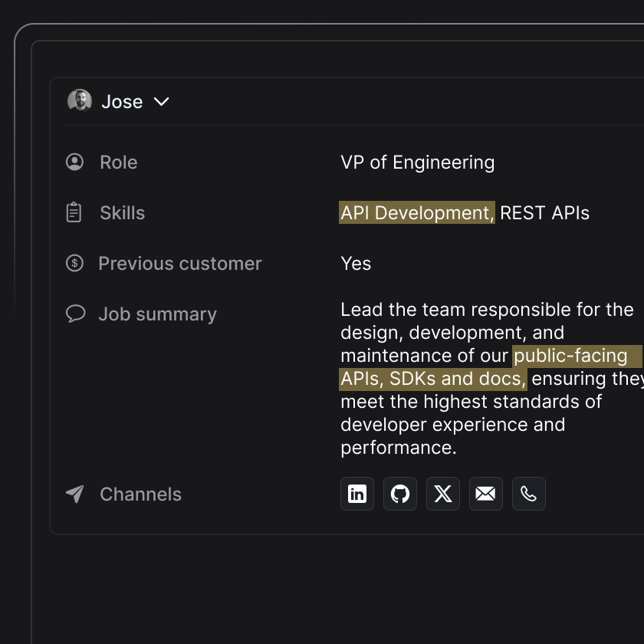Image resolution: width=644 pixels, height=644 pixels.
Task: Click the REST APIs skill
Action: (544, 212)
